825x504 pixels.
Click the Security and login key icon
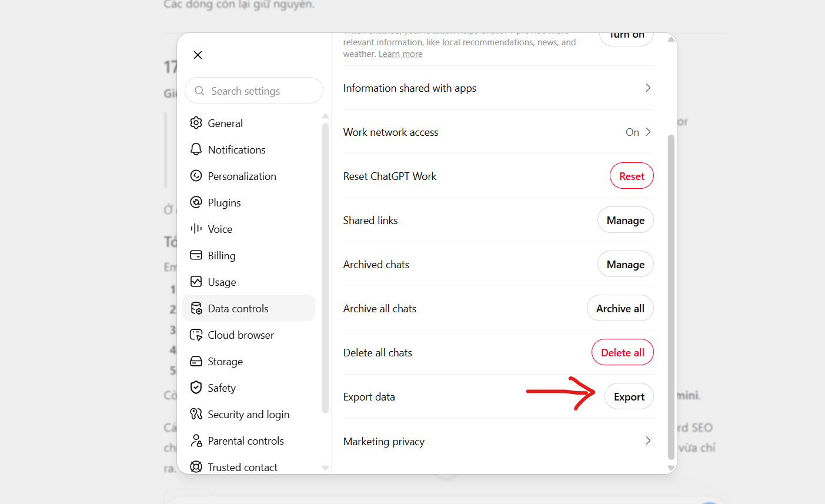coord(196,414)
